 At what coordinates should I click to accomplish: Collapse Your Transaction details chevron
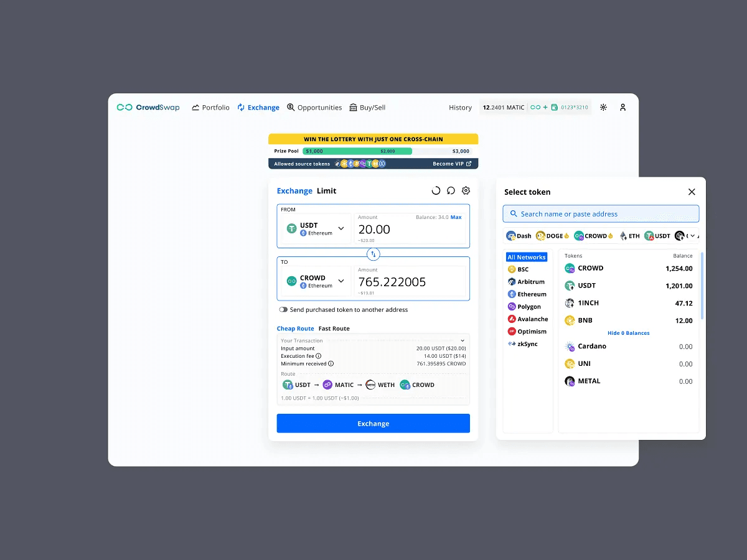click(463, 341)
